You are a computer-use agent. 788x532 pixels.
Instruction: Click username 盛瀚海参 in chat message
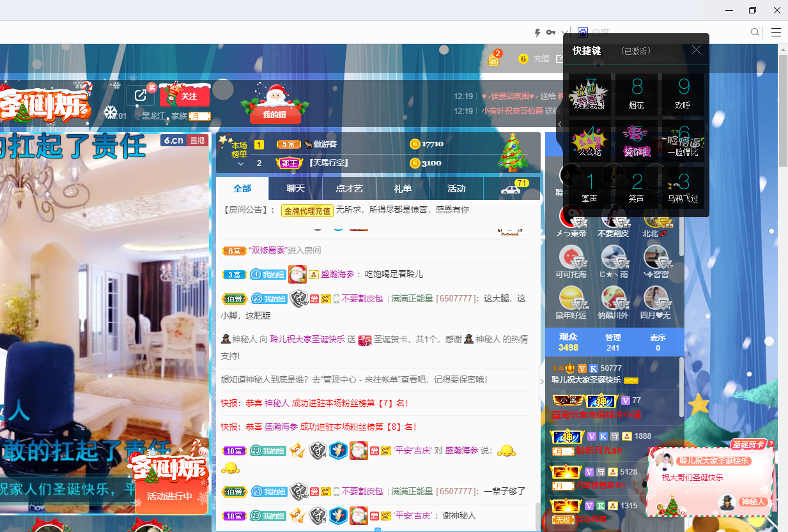pyautogui.click(x=339, y=274)
